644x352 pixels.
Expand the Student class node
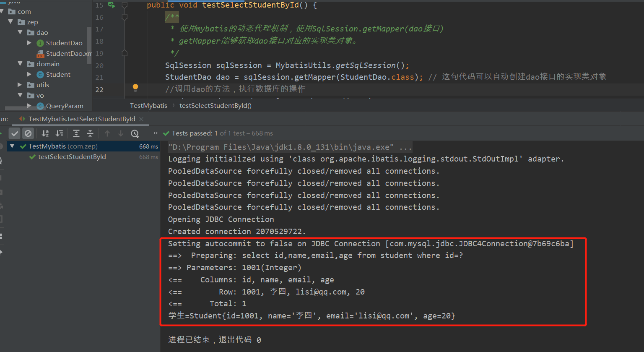29,74
